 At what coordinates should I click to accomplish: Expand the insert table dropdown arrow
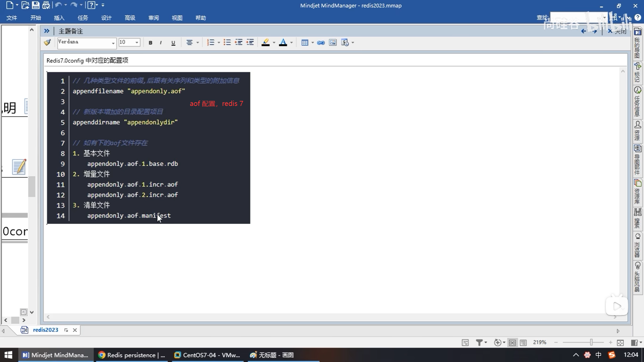pyautogui.click(x=313, y=43)
